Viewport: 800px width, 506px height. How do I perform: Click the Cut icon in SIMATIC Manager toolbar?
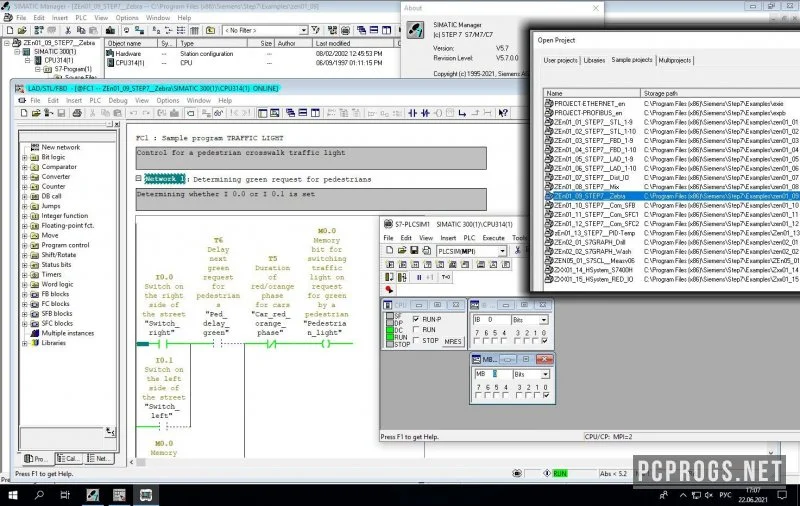pyautogui.click(x=68, y=31)
